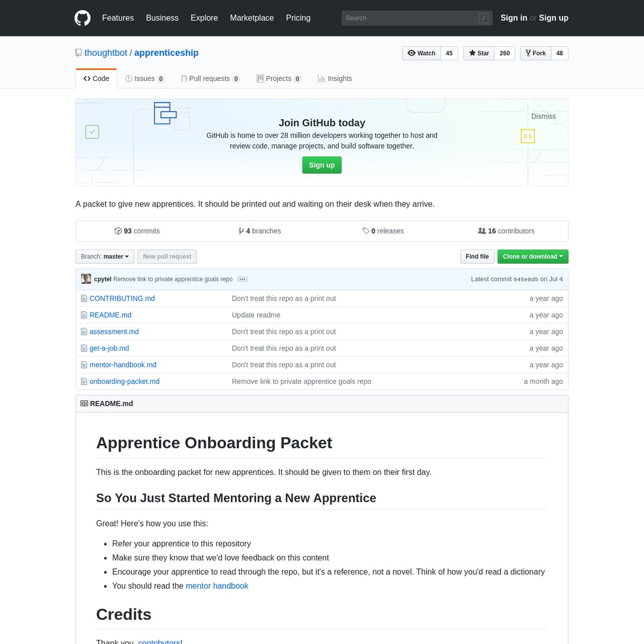This screenshot has width=644, height=644.
Task: Open onboarding-packet.md's commit message link
Action: [x=302, y=382]
